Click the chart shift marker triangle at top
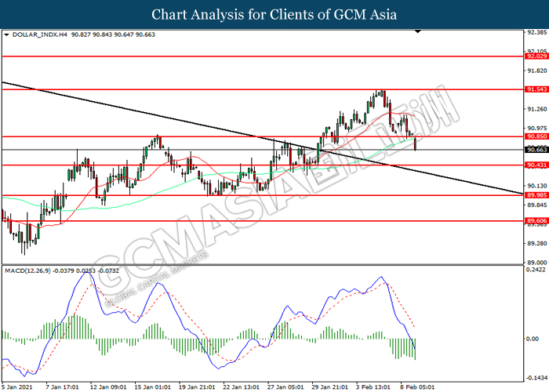This screenshot has width=549, height=392. coord(418,31)
